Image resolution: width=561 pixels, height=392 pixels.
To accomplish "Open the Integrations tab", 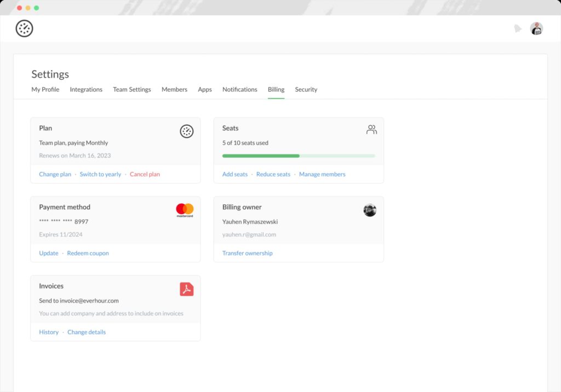I will click(86, 89).
